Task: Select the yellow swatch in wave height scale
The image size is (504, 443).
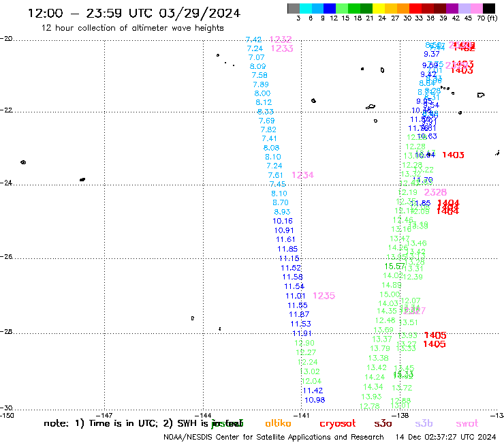Action: (x=379, y=8)
